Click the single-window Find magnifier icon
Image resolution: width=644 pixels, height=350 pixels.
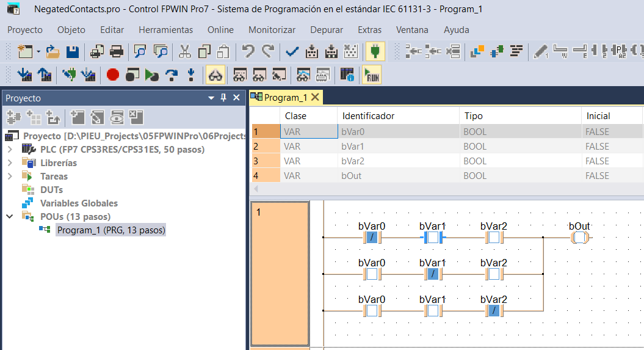140,52
